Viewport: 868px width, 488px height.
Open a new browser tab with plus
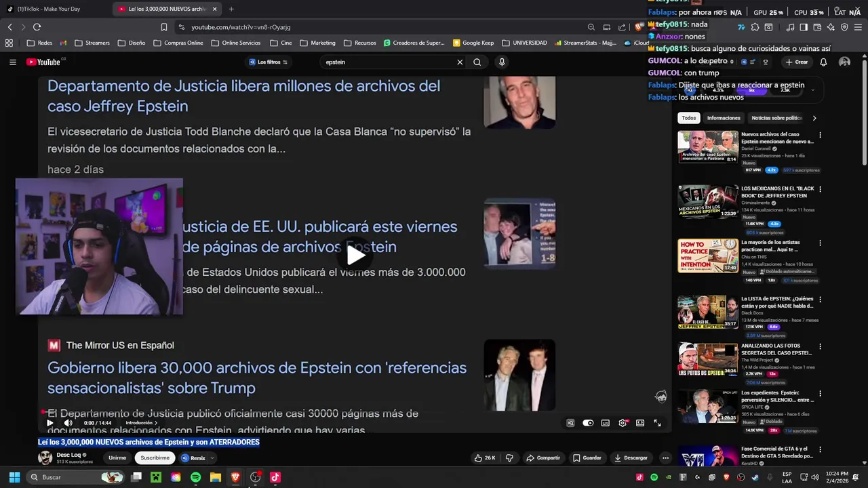click(231, 9)
